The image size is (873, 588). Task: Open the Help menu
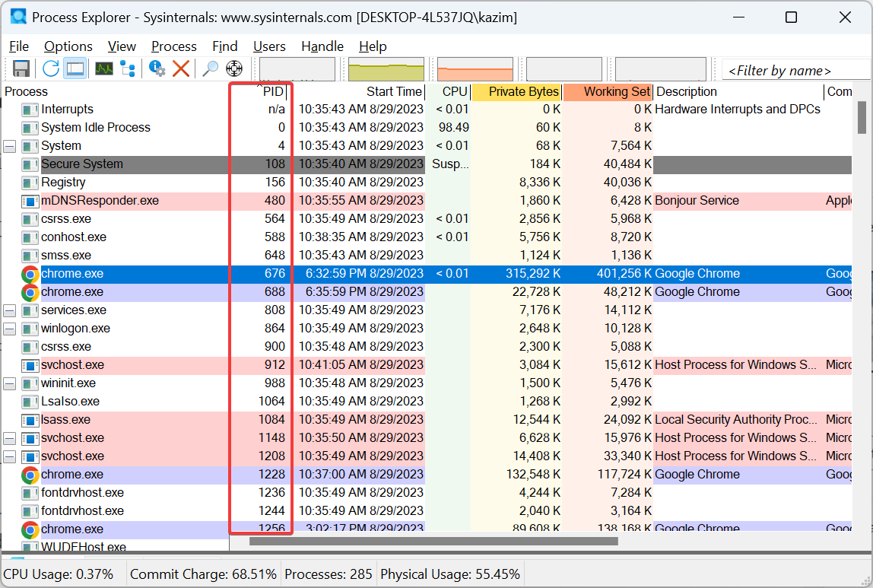tap(373, 46)
